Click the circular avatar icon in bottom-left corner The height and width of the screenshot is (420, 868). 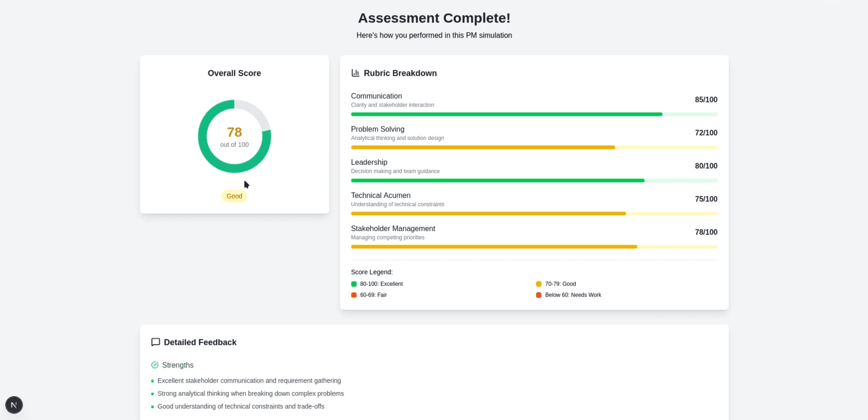(x=14, y=405)
